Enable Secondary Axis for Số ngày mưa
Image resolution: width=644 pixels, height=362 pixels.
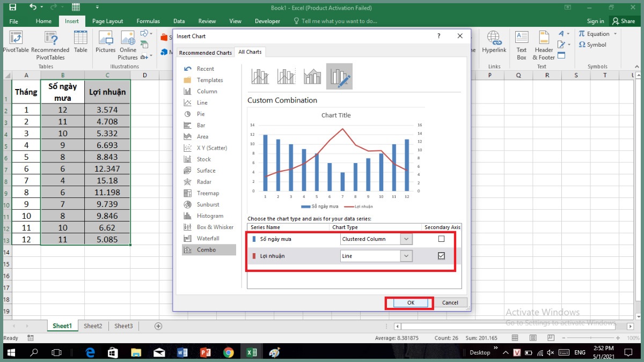point(441,239)
